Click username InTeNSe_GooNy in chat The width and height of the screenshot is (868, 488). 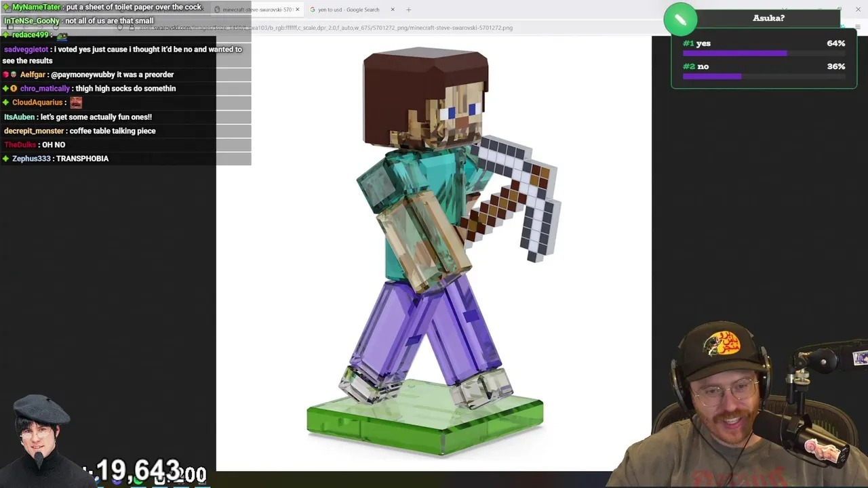click(x=32, y=21)
